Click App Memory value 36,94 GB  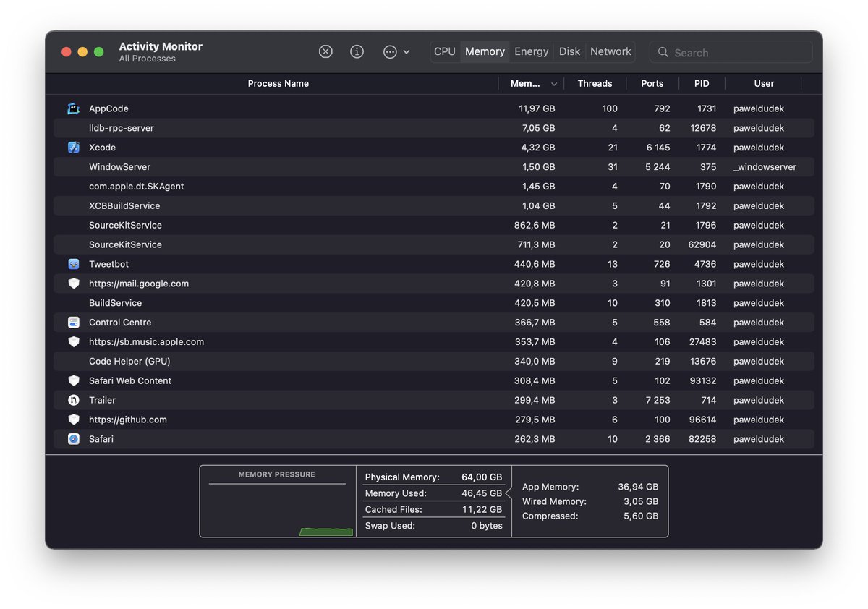tap(638, 487)
